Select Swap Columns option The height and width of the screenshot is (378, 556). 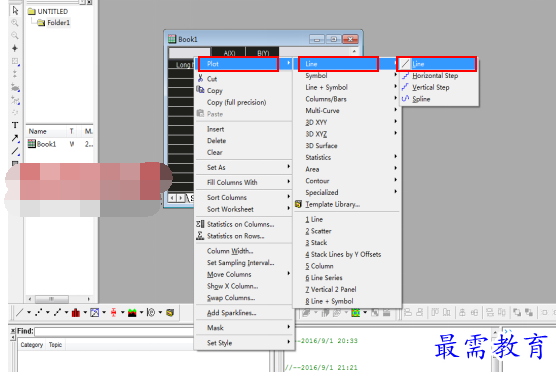pos(244,298)
